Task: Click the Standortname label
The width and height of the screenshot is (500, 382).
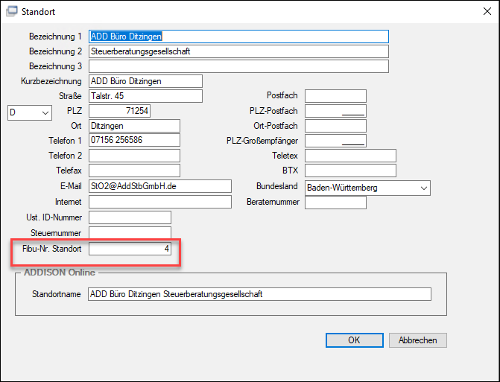Action: [56, 294]
